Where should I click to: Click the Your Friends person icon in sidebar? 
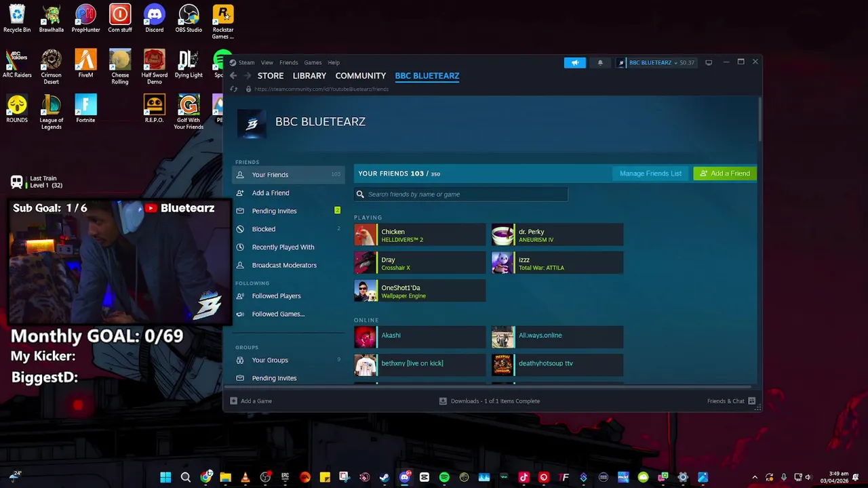click(x=240, y=174)
